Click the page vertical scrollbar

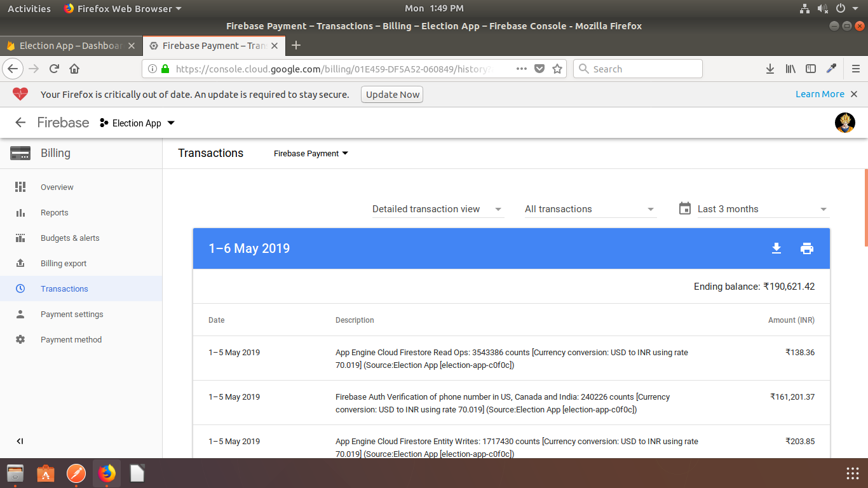(865, 207)
